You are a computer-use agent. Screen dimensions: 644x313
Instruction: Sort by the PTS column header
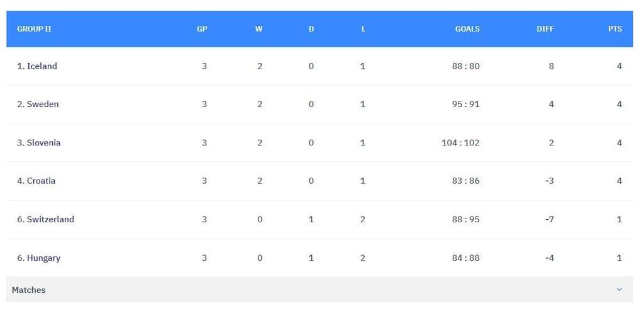click(x=614, y=29)
